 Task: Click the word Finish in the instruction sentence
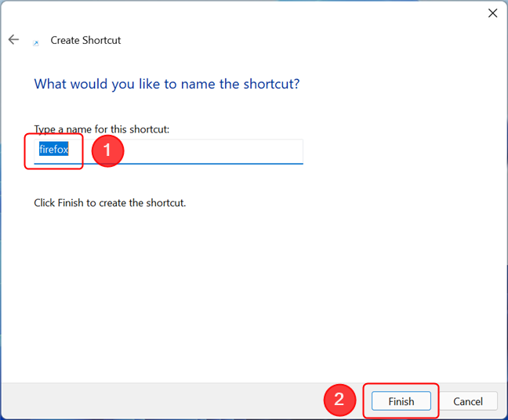(x=71, y=203)
